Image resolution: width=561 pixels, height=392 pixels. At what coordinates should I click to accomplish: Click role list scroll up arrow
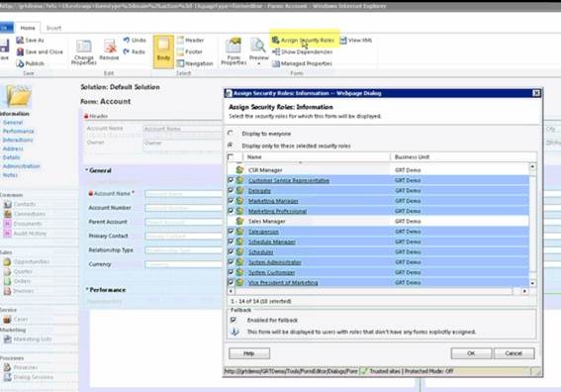coord(532,167)
